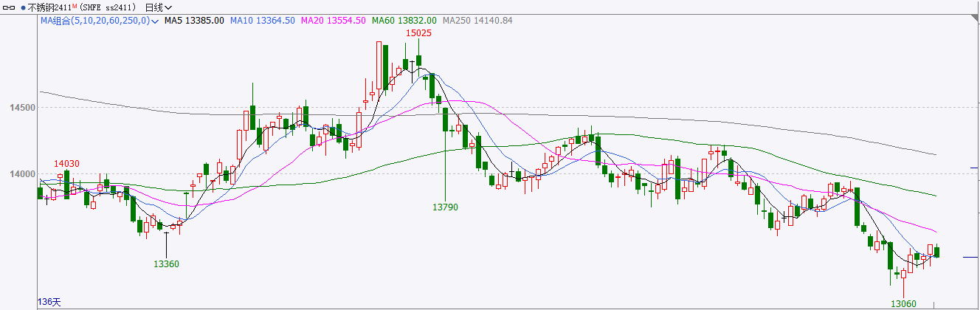The width and height of the screenshot is (980, 310).
Task: Select the MA5 13385.00 legend label
Action: [194, 21]
